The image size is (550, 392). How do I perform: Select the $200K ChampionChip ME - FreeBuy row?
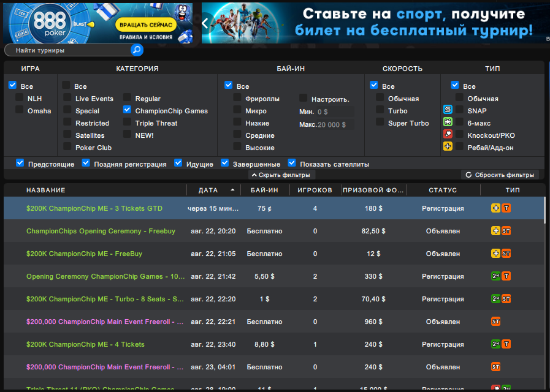[274, 254]
